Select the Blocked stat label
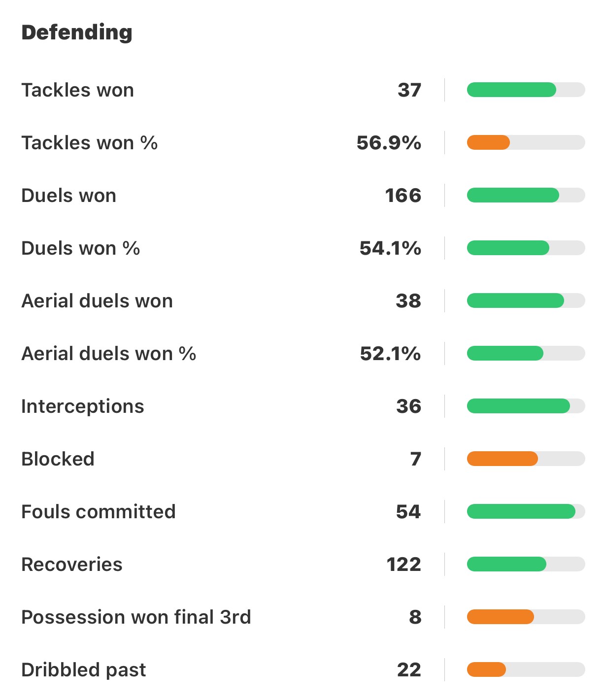This screenshot has height=700, width=604. (x=58, y=459)
